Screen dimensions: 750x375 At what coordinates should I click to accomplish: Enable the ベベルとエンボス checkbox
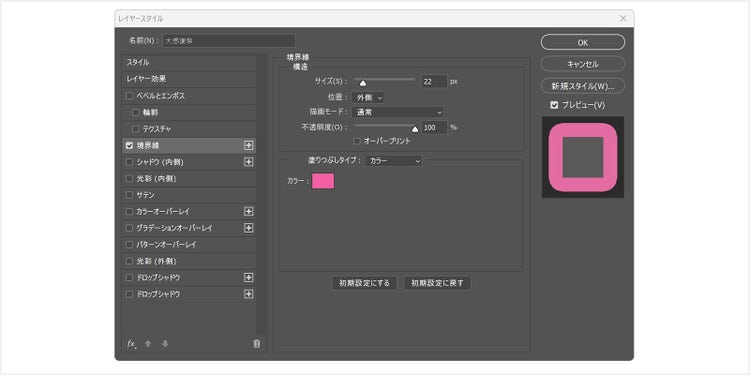click(x=129, y=96)
